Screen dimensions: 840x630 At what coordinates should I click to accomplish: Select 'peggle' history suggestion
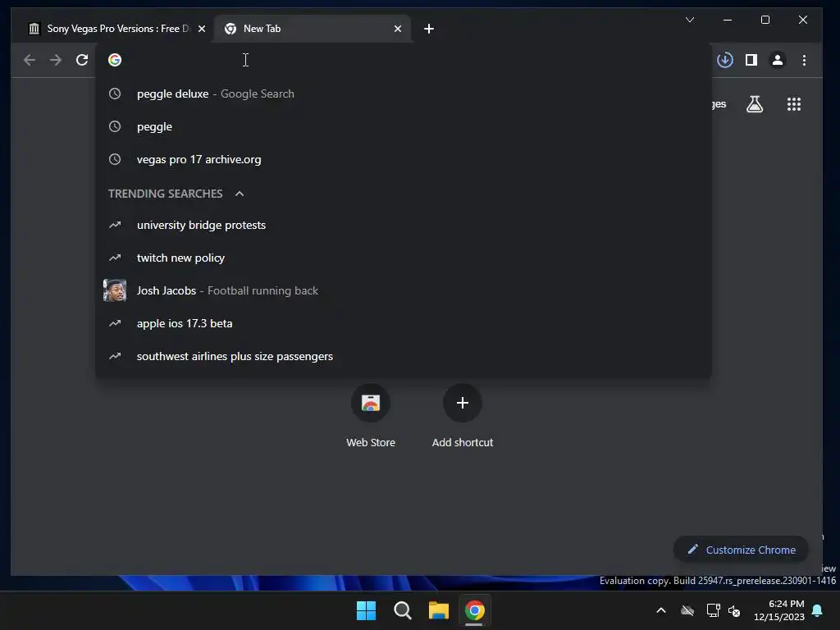(404, 127)
